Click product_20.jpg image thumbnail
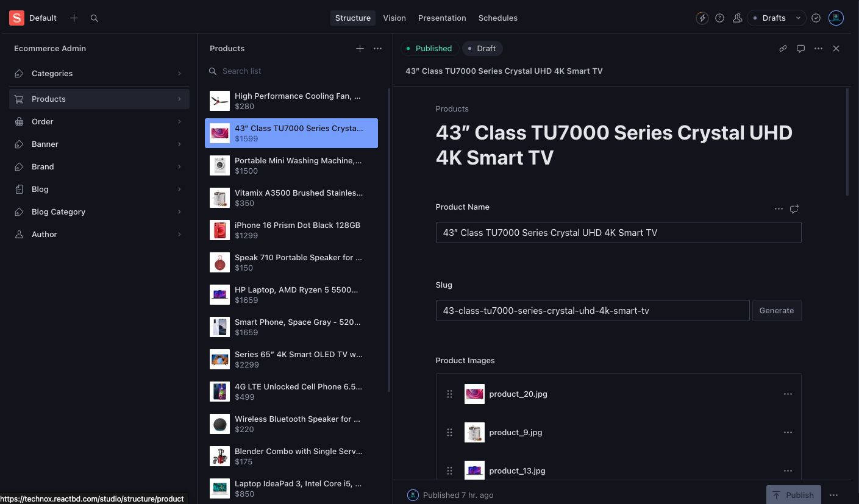Image resolution: width=859 pixels, height=504 pixels. (474, 394)
